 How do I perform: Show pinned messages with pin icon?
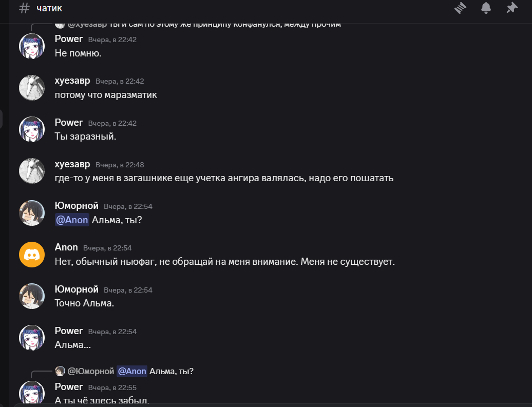click(511, 8)
